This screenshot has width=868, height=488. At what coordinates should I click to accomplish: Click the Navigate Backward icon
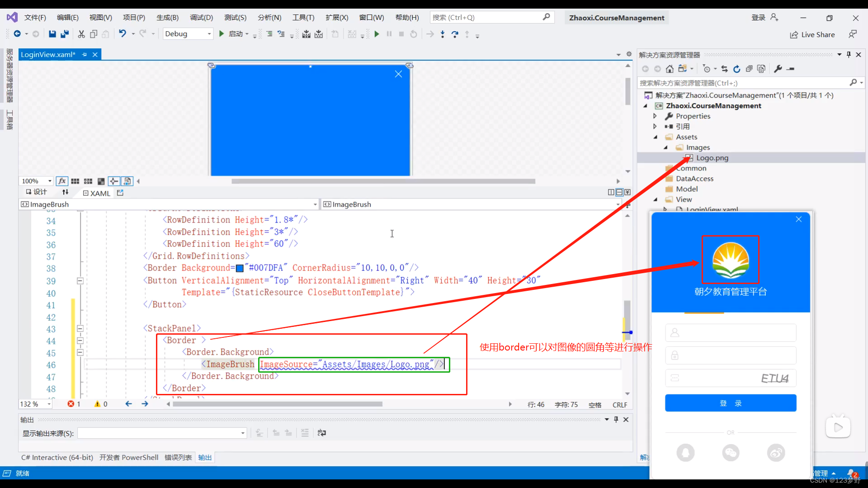[17, 34]
